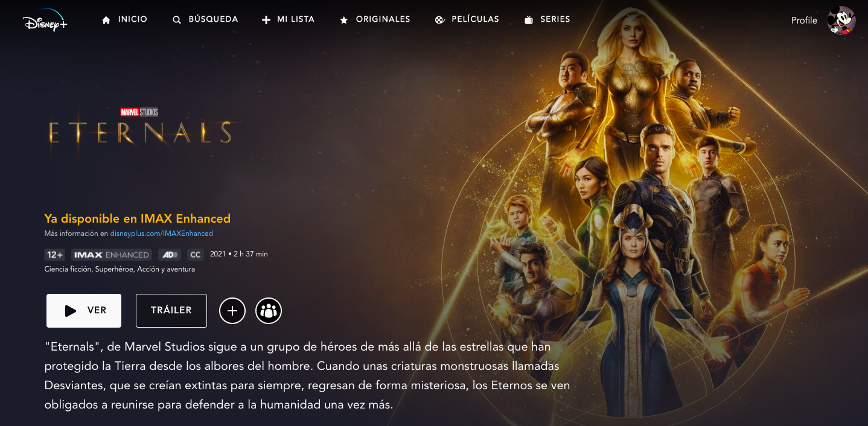The width and height of the screenshot is (868, 426).
Task: Go to the PELÍCULAS menu
Action: pyautogui.click(x=475, y=19)
